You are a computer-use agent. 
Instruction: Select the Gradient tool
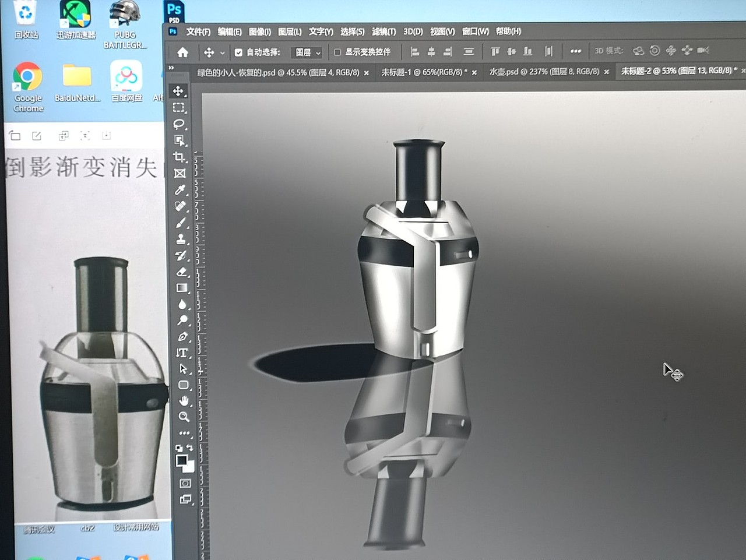point(182,288)
